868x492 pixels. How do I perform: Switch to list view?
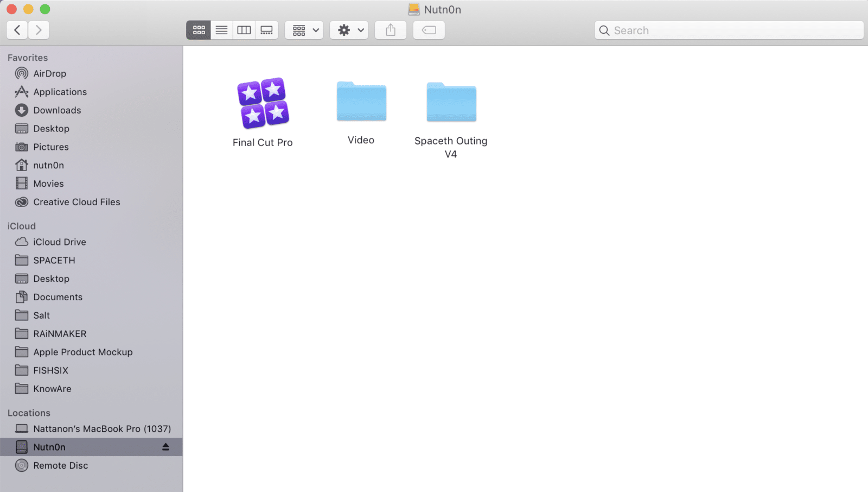[x=221, y=30]
